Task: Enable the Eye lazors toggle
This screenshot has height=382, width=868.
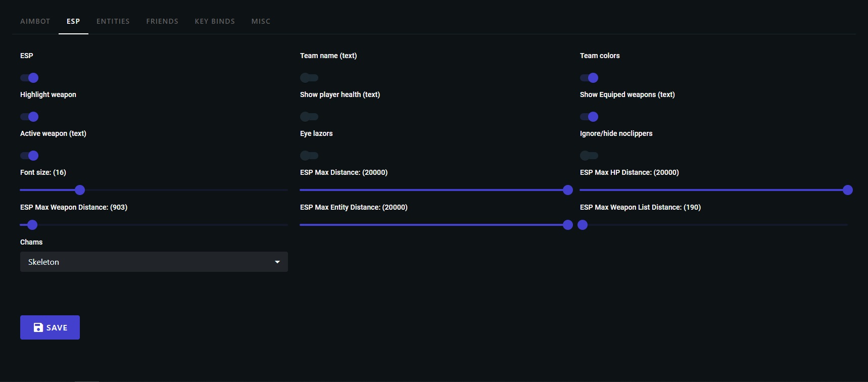Action: click(309, 156)
